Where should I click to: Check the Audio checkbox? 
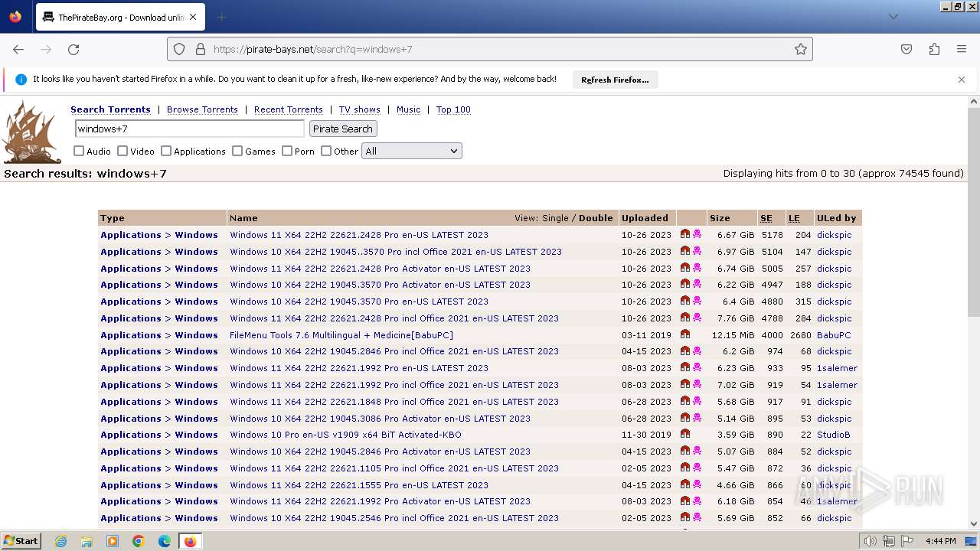(79, 151)
